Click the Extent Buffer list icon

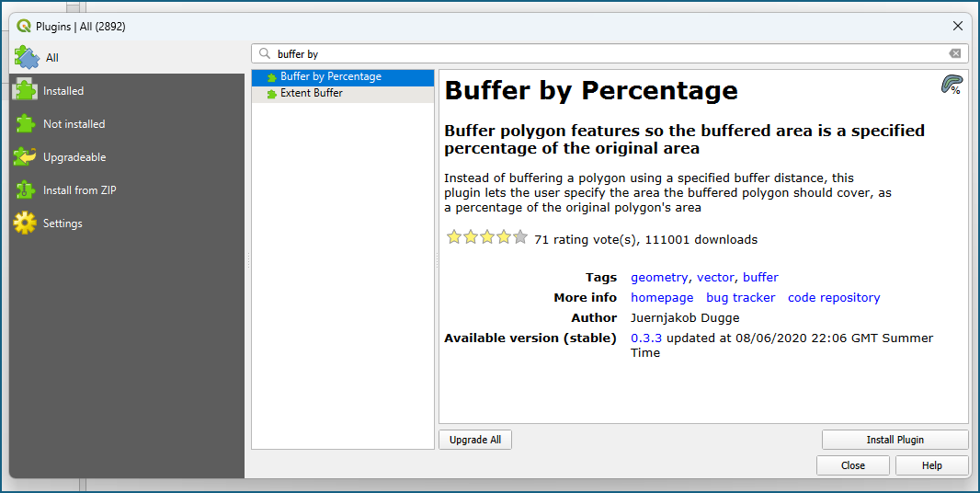(x=271, y=94)
